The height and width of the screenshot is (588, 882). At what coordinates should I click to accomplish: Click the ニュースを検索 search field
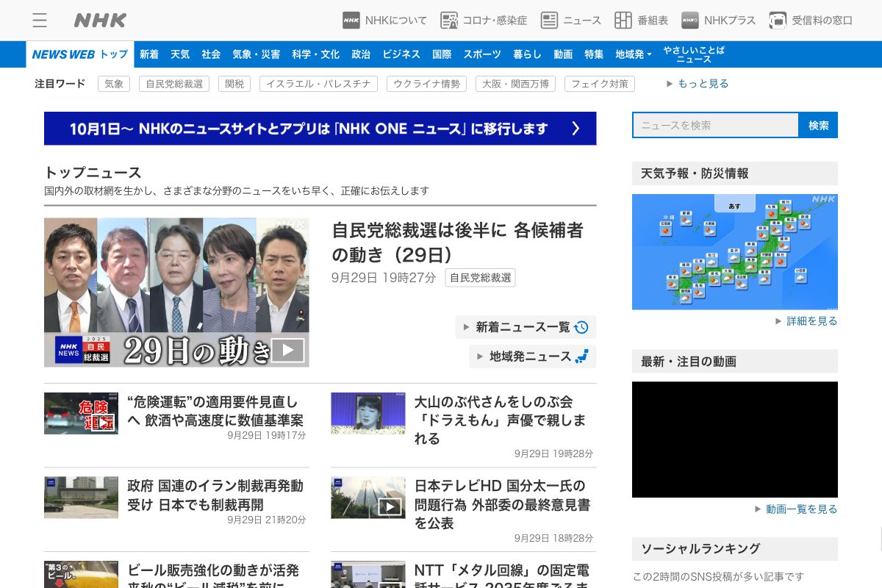715,125
